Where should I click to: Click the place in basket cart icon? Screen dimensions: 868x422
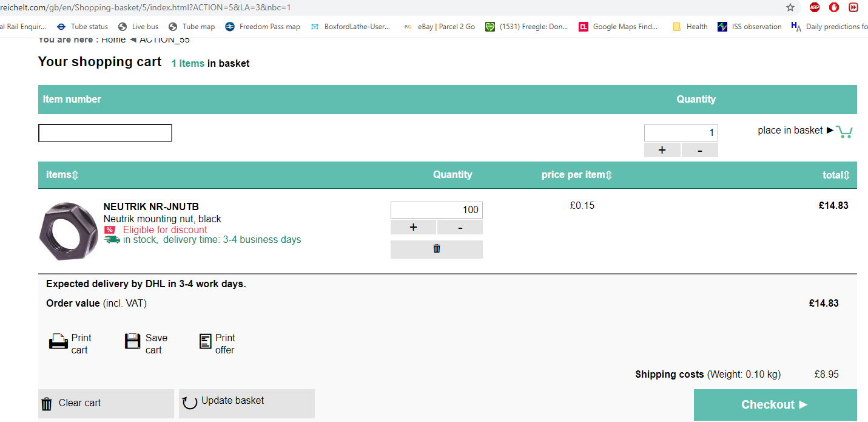[844, 131]
